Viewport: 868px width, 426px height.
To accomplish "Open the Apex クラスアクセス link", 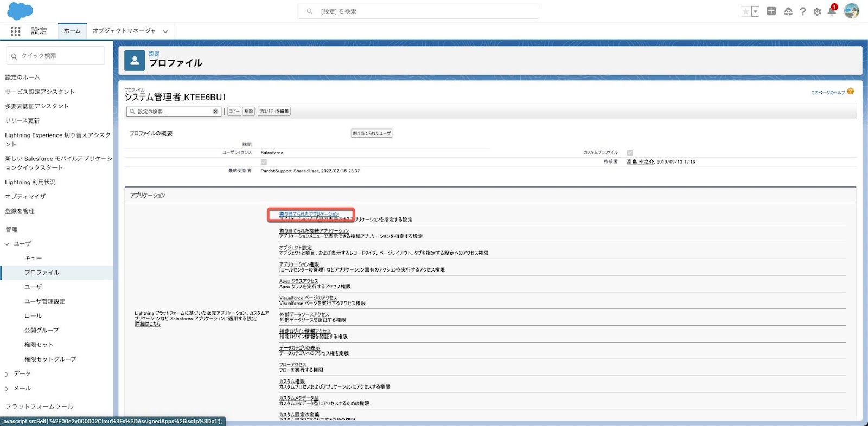I will 299,281.
